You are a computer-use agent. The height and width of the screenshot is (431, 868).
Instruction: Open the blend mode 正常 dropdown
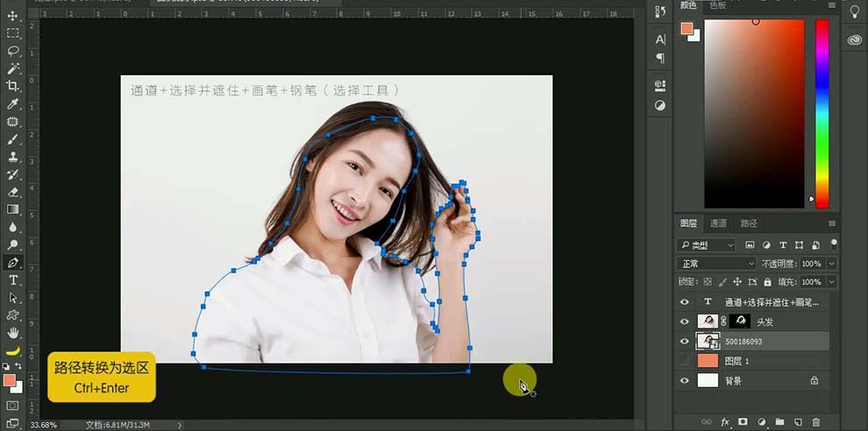(716, 264)
